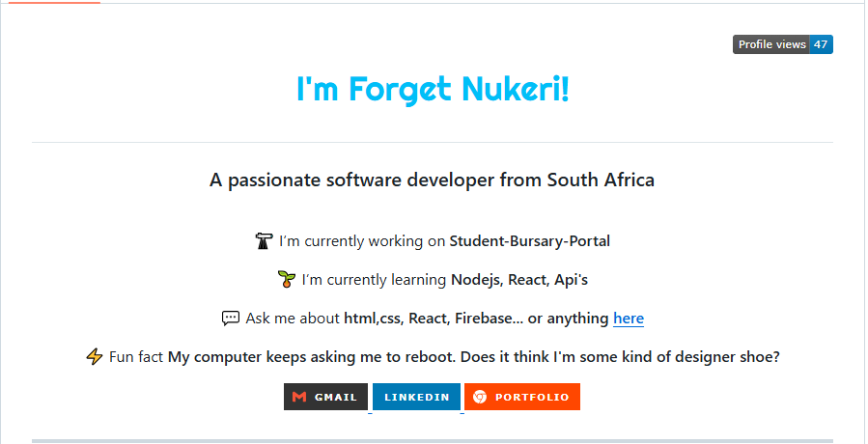This screenshot has width=868, height=444.
Task: Click the speech bubble emoji icon
Action: click(x=231, y=319)
